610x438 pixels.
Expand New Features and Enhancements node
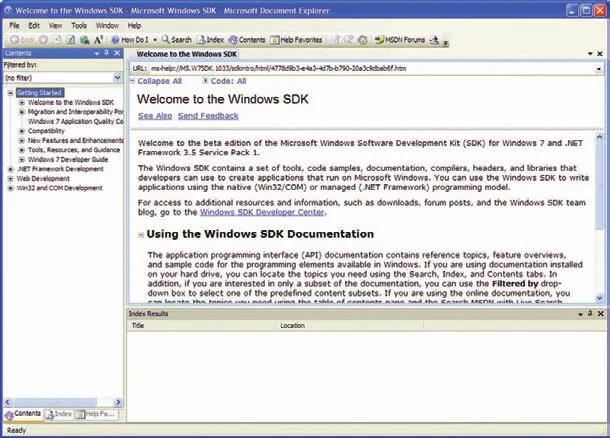[22, 140]
